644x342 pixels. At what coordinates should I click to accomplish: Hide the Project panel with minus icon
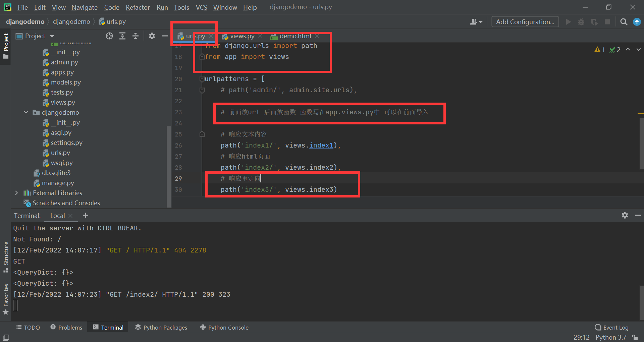(x=165, y=36)
